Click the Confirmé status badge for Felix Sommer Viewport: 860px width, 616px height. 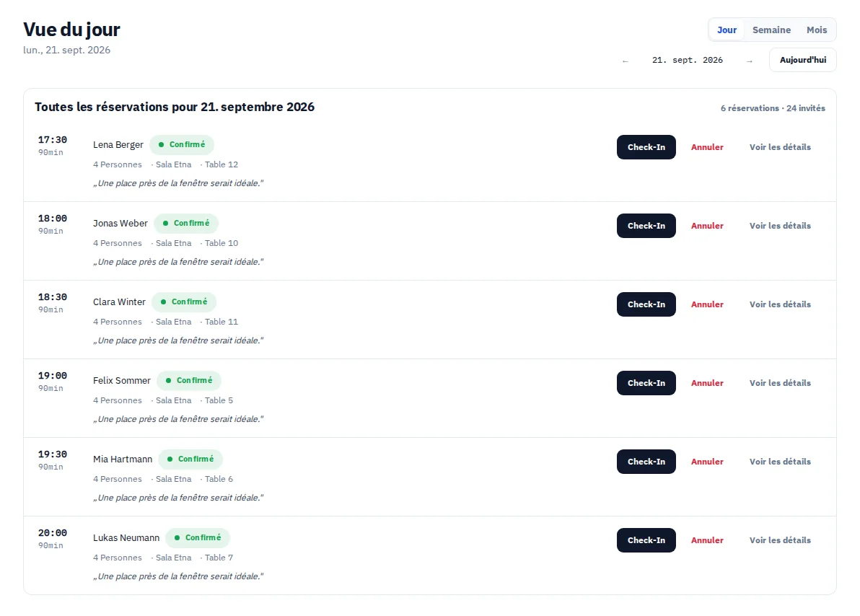(x=189, y=380)
